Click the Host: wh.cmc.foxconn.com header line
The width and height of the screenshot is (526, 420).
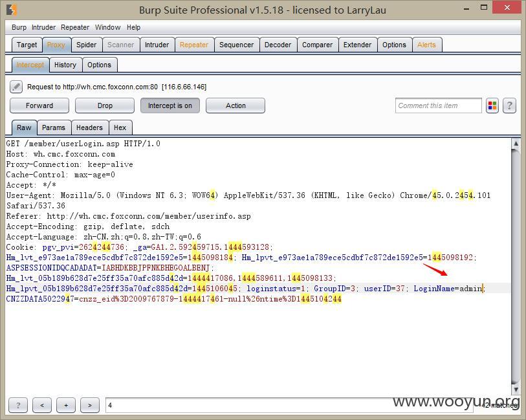pos(61,154)
